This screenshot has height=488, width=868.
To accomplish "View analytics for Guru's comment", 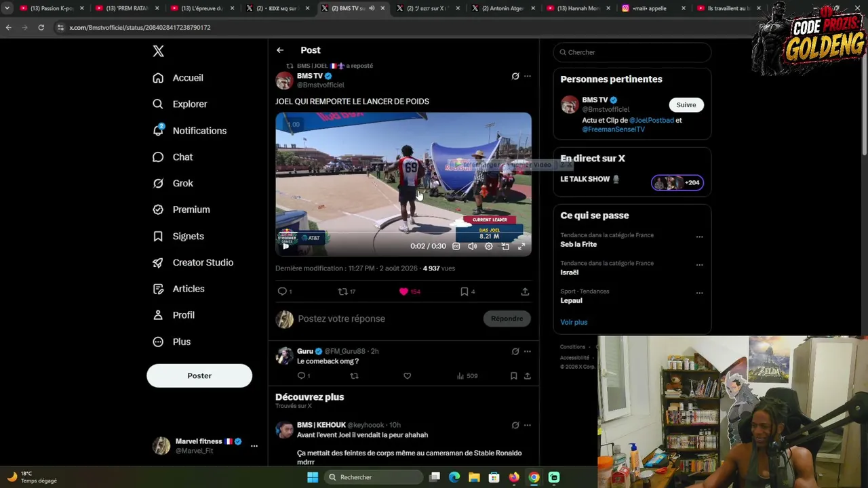I will coord(467,376).
